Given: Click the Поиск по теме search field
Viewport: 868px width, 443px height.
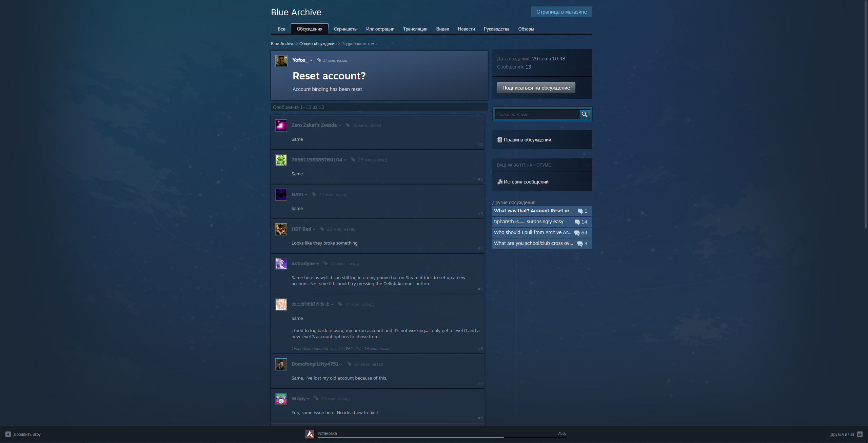Looking at the screenshot, I should pos(536,114).
